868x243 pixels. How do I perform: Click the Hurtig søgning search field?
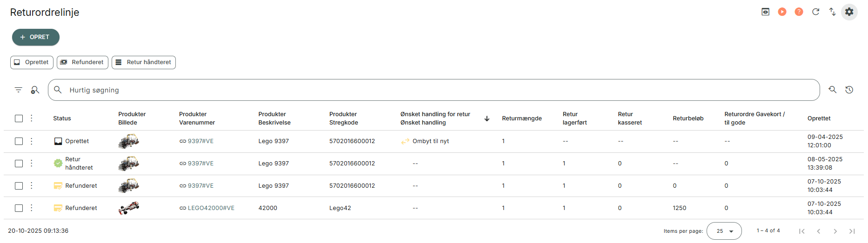(x=433, y=90)
